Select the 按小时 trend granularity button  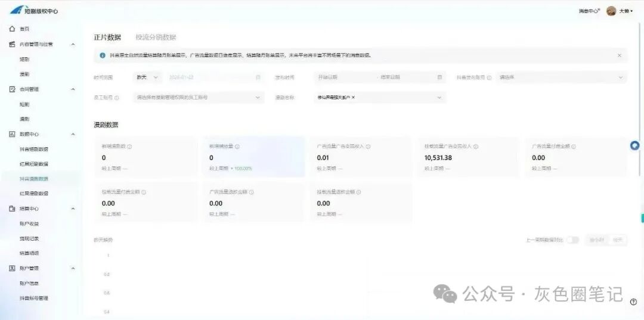point(596,240)
